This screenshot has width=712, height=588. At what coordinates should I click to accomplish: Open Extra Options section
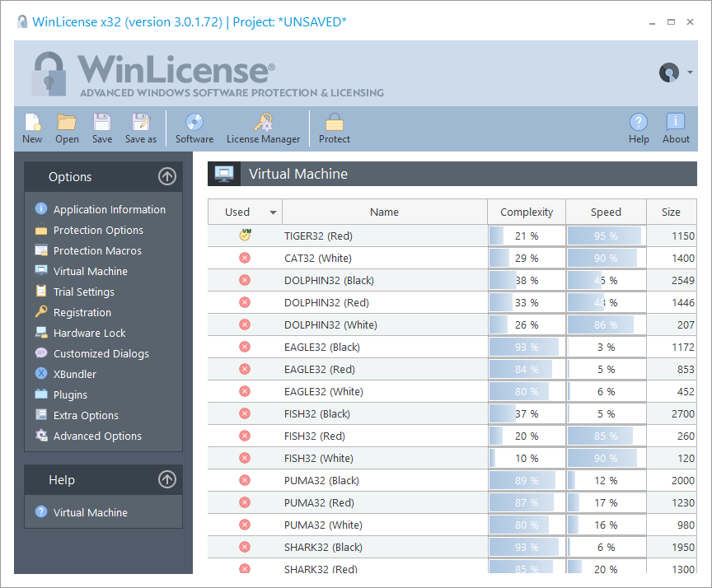[86, 415]
